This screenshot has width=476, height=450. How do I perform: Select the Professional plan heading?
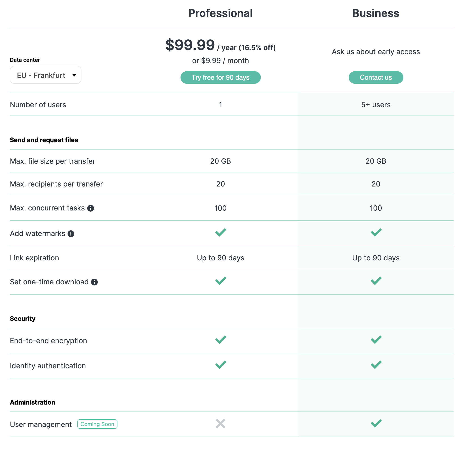tap(221, 13)
